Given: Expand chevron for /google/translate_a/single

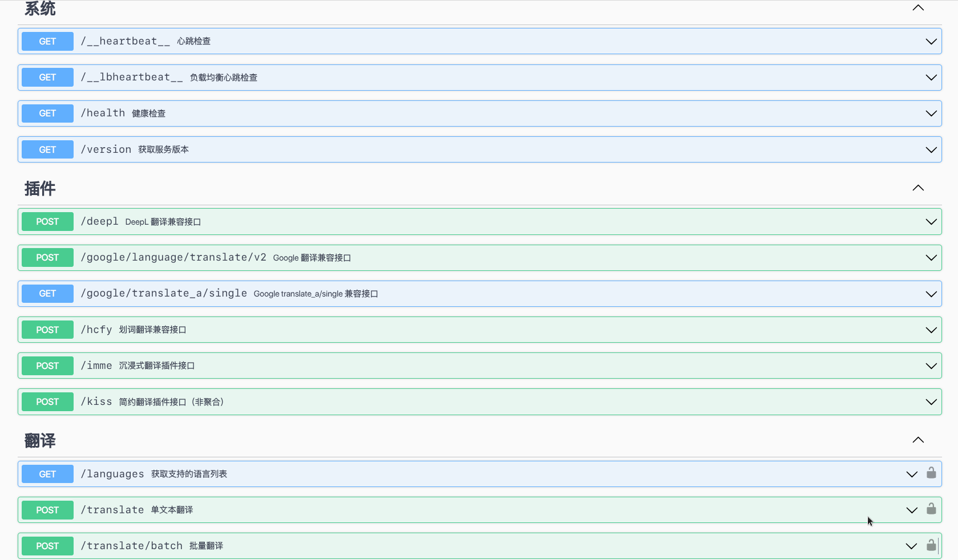Looking at the screenshot, I should pos(931,294).
